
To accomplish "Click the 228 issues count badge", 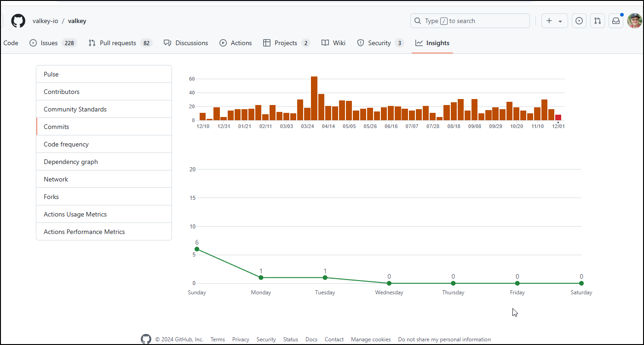I will [x=69, y=43].
